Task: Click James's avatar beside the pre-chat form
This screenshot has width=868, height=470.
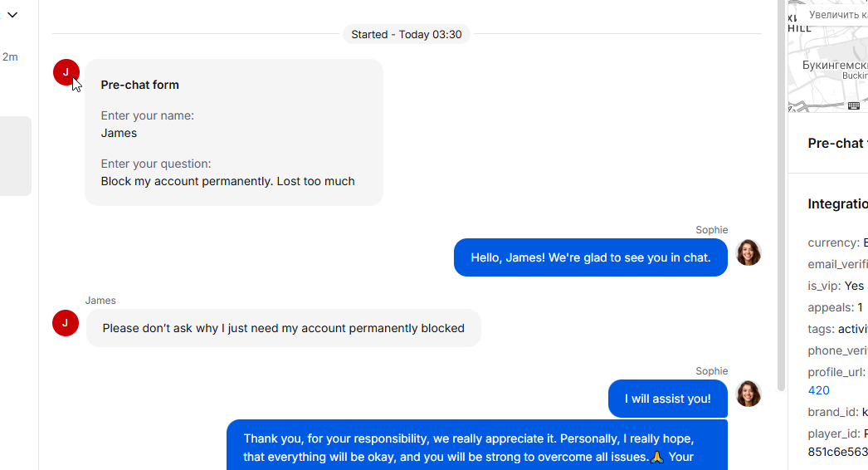Action: 66,72
